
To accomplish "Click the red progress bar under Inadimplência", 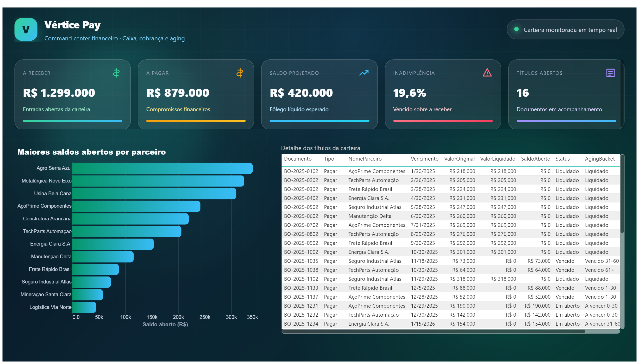I will 443,121.
